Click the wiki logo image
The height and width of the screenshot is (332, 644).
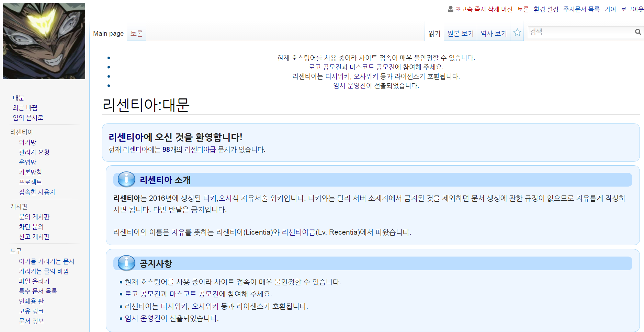tap(44, 41)
